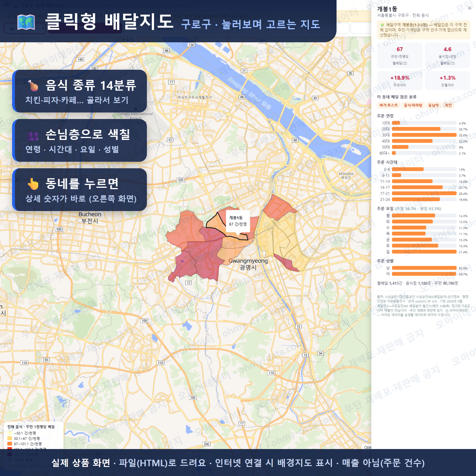Click the 67~101.1 건/천명 legend swatch
This screenshot has height=476, width=476.
pos(10,444)
